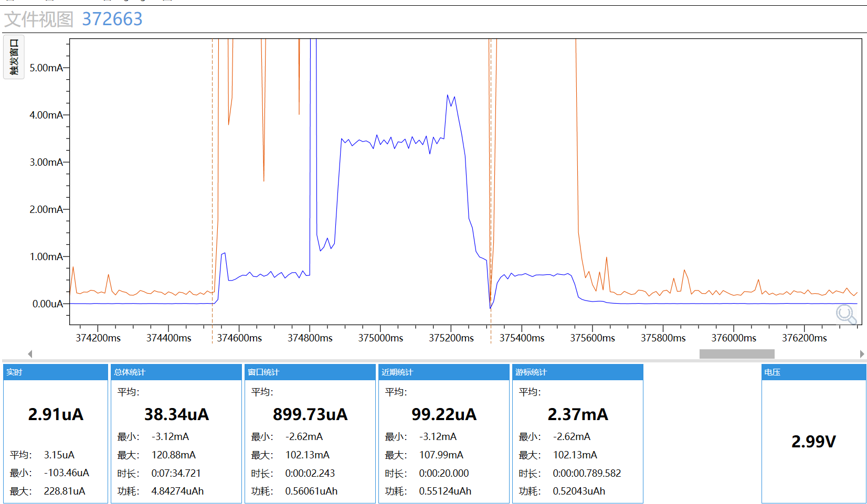The width and height of the screenshot is (867, 504).
Task: Click the 文件视图 372663 title
Action: (73, 19)
